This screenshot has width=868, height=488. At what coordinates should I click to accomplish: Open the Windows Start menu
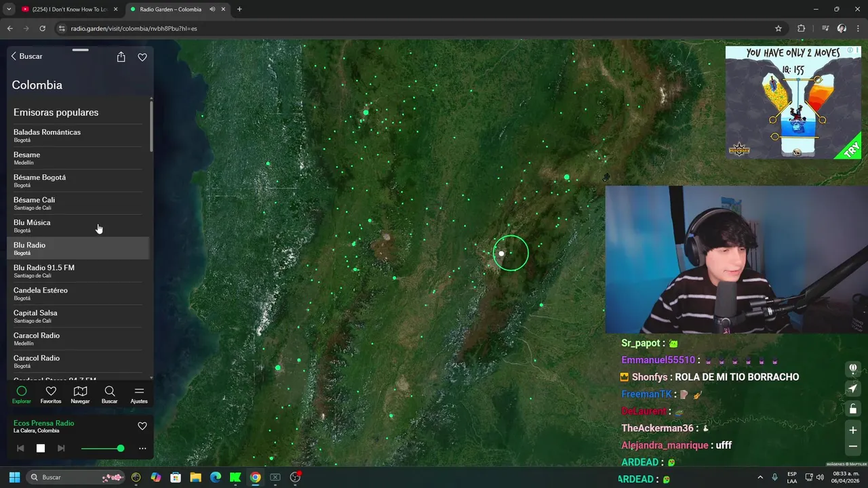(14, 477)
